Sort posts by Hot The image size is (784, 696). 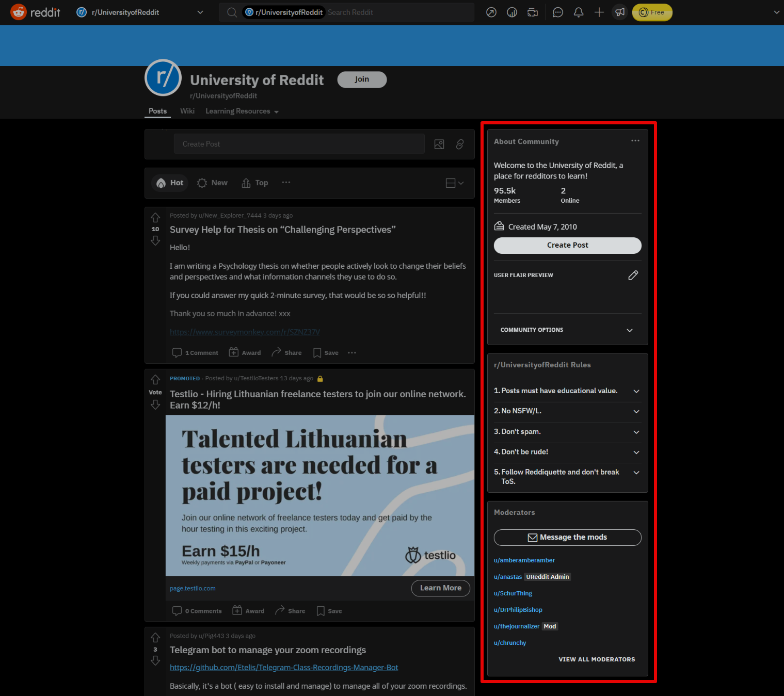coord(170,183)
